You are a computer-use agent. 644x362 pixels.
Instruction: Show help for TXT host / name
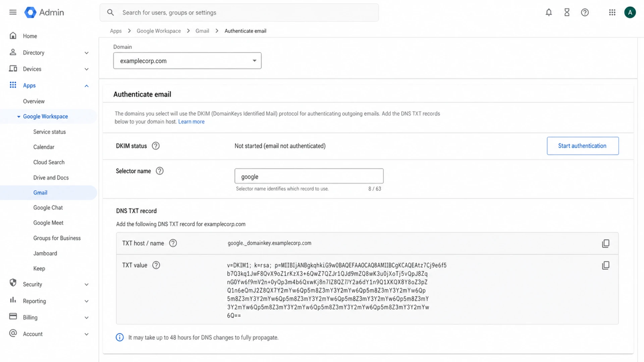[173, 243]
